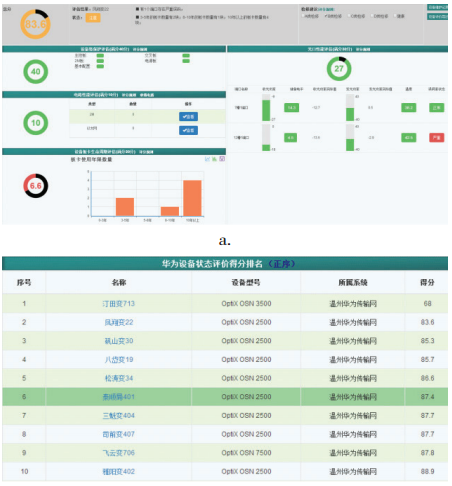Click the 序号 column header
The image size is (452, 486).
click(24, 283)
